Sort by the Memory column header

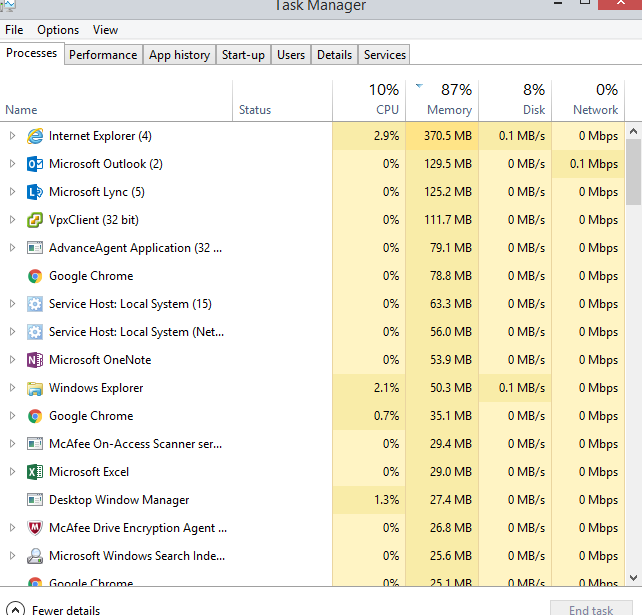tap(442, 101)
